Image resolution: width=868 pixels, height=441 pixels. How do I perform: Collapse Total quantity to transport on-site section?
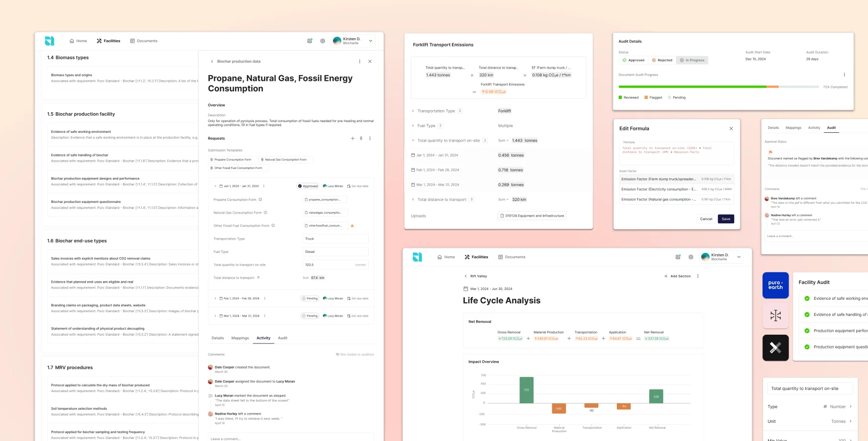click(412, 140)
